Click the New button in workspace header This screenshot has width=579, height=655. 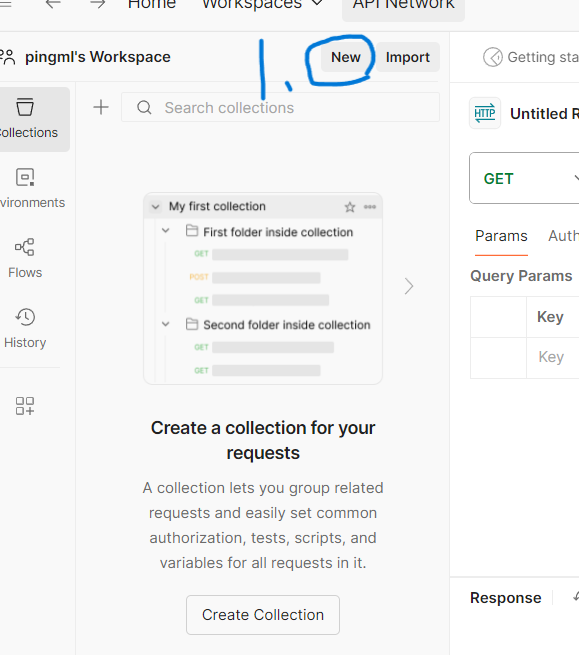point(345,57)
